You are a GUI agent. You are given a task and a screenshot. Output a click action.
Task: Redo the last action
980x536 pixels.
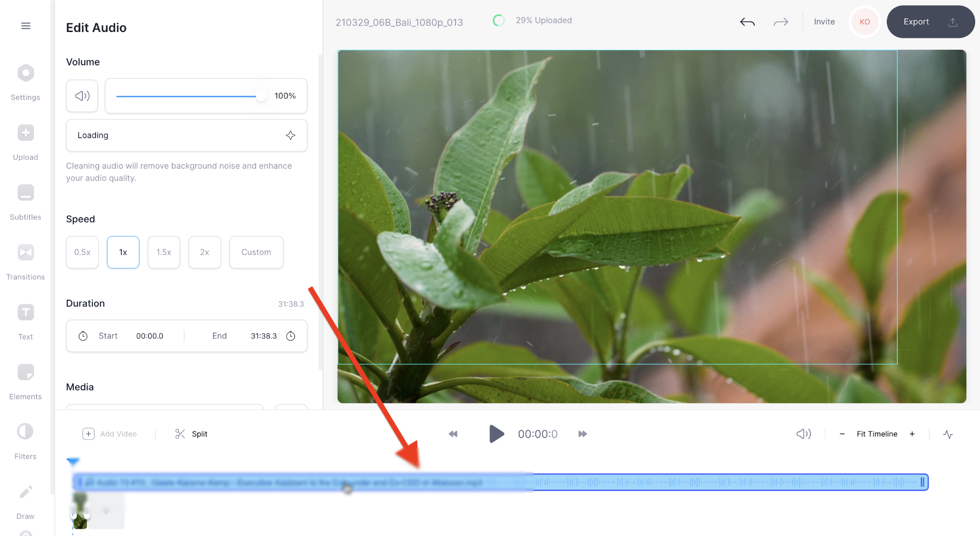[x=781, y=22]
